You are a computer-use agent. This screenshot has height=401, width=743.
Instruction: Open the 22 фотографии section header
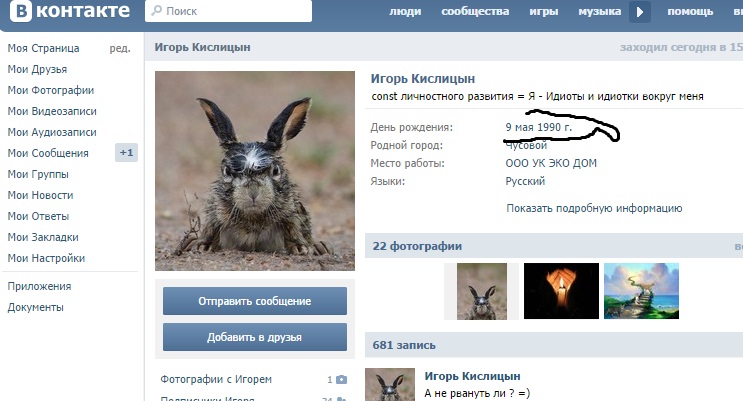(x=417, y=246)
